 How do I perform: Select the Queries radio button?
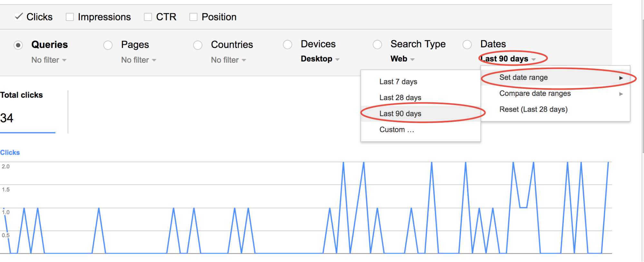point(18,45)
